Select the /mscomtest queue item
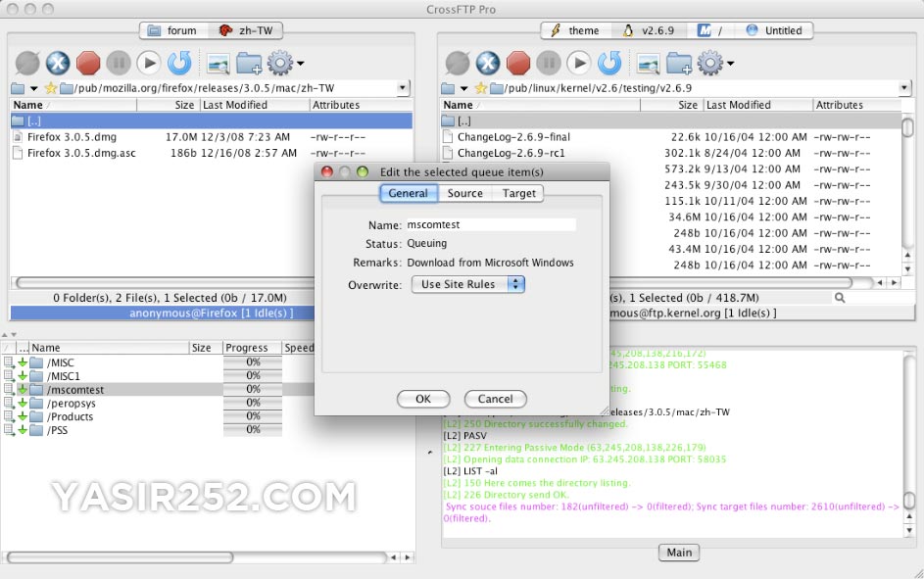924x579 pixels. (74, 390)
